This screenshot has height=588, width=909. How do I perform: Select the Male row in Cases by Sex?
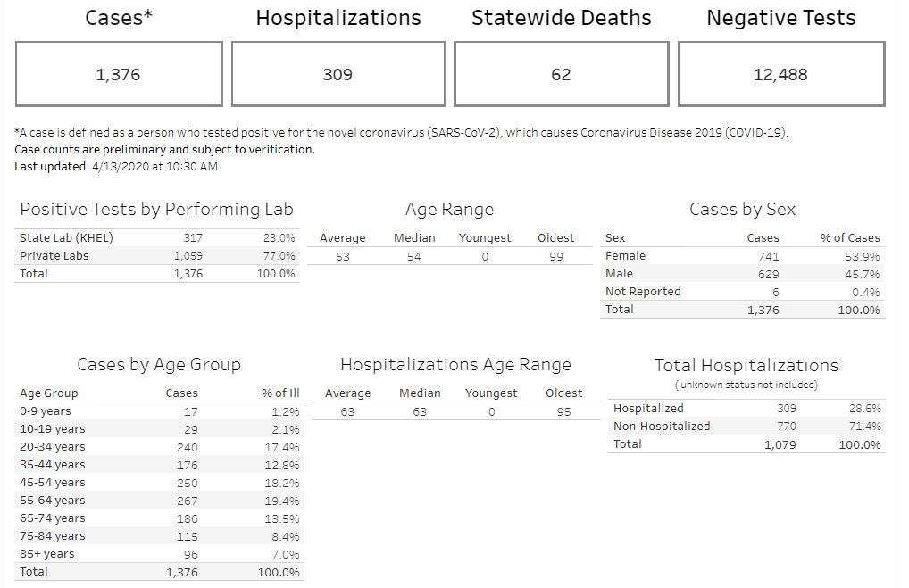coord(619,274)
